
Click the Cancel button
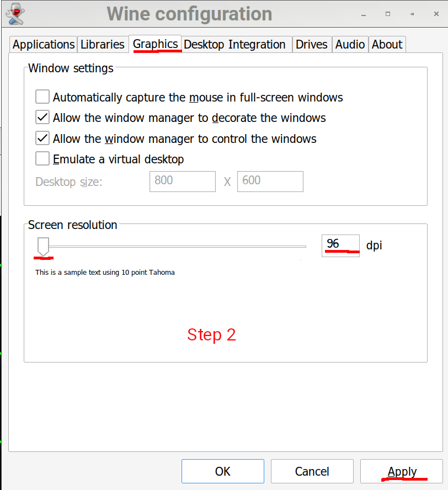tap(312, 471)
